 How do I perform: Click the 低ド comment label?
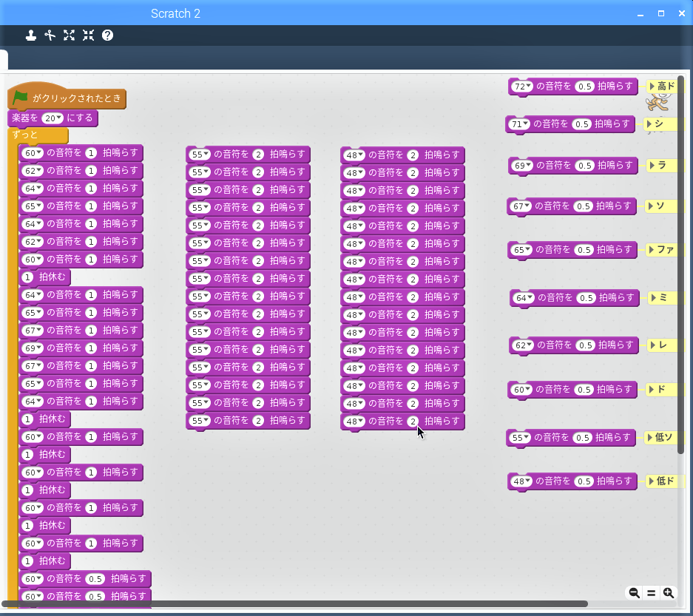[x=665, y=481]
